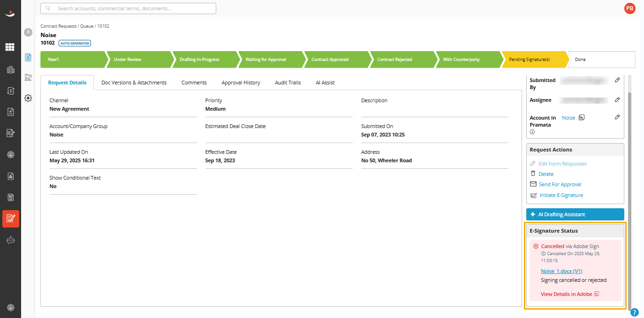The height and width of the screenshot is (318, 644).
Task: Click View Details in Adobe link
Action: (x=566, y=294)
